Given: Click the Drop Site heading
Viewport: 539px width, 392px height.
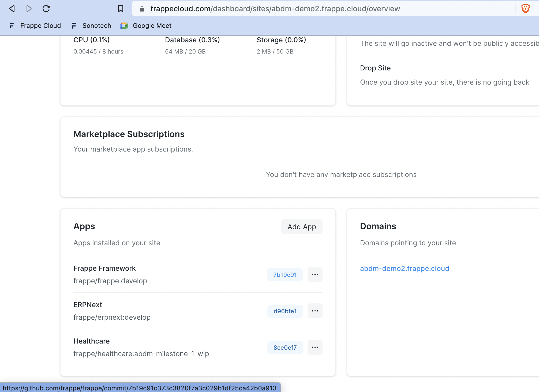Looking at the screenshot, I should (375, 68).
